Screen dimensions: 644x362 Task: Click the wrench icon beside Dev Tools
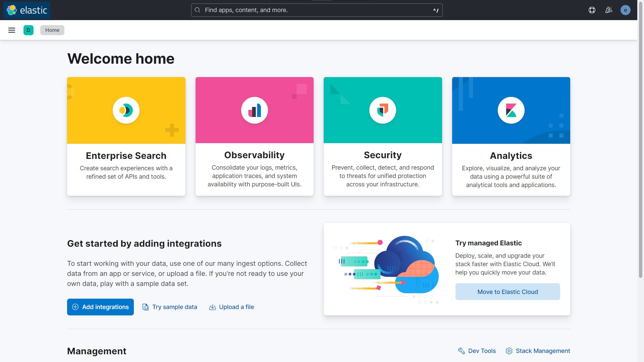462,351
